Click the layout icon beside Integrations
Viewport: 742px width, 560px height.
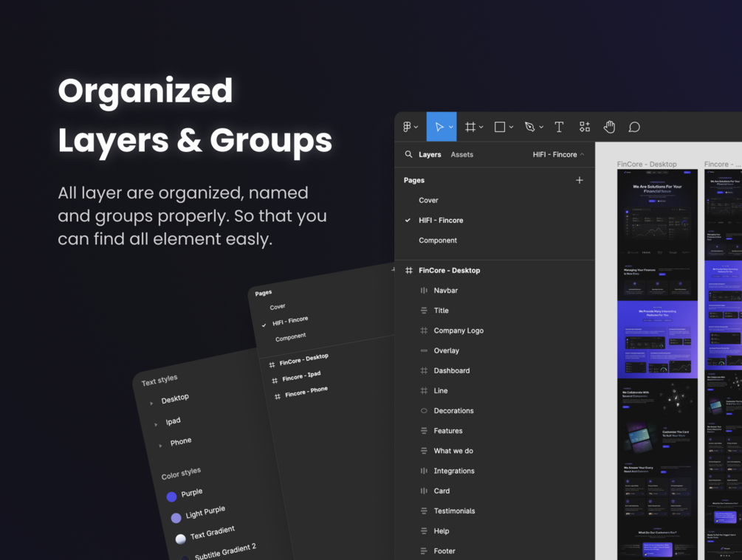point(424,471)
